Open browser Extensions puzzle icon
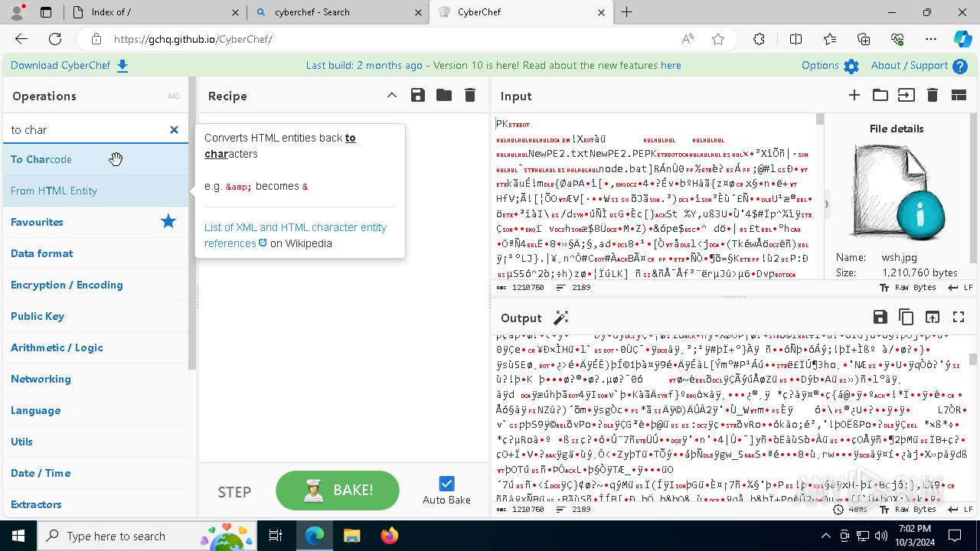The image size is (980, 551). point(759,39)
